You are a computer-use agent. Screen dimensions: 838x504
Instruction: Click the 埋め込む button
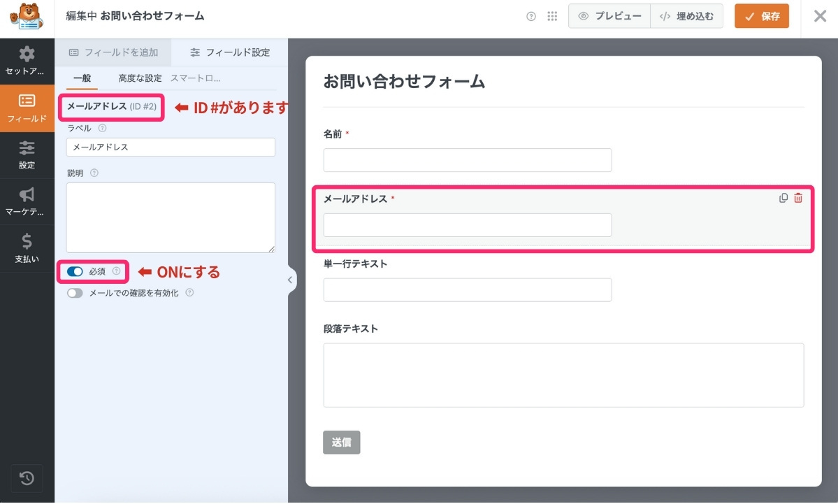[686, 16]
